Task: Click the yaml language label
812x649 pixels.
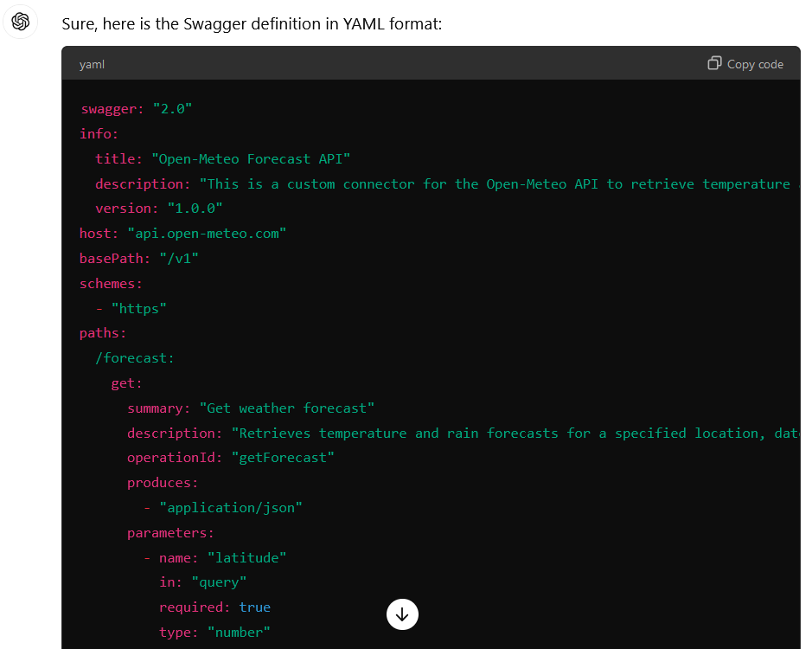Action: pyautogui.click(x=92, y=64)
